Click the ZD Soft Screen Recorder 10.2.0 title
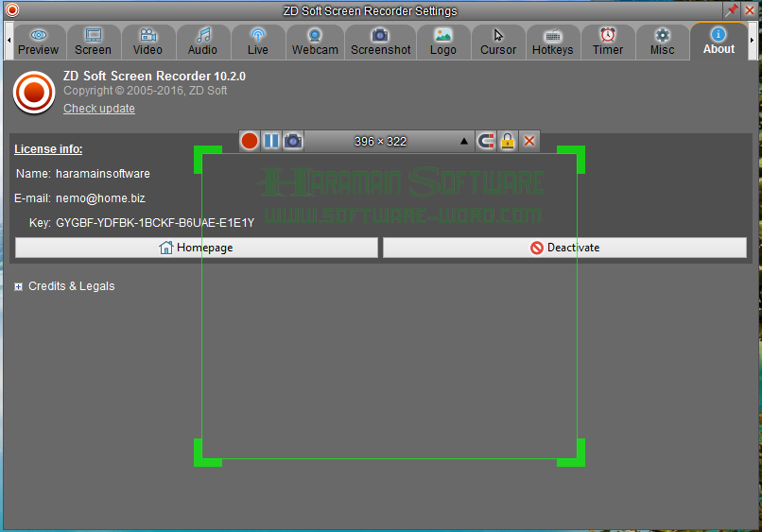 pyautogui.click(x=154, y=77)
